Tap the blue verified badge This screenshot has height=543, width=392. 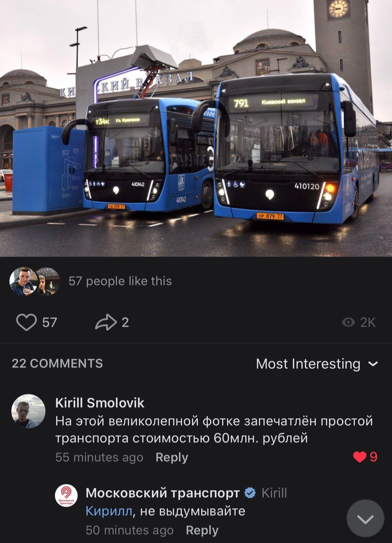[x=250, y=493]
